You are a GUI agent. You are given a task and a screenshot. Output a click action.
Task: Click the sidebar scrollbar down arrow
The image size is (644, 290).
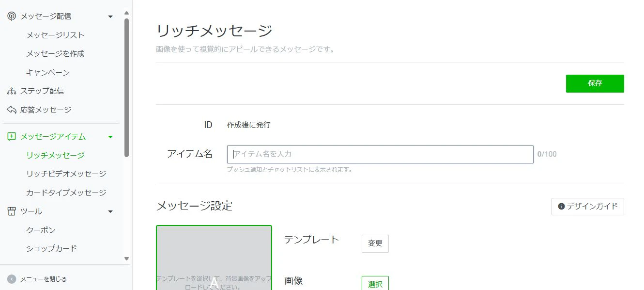point(127,259)
